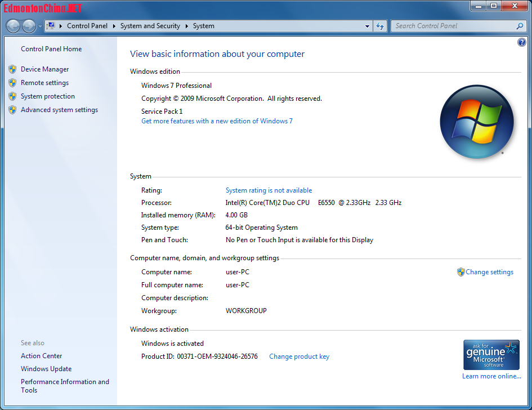Click the Control Panel icon in the breadcrumb
Image resolution: width=532 pixels, height=410 pixels.
52,26
